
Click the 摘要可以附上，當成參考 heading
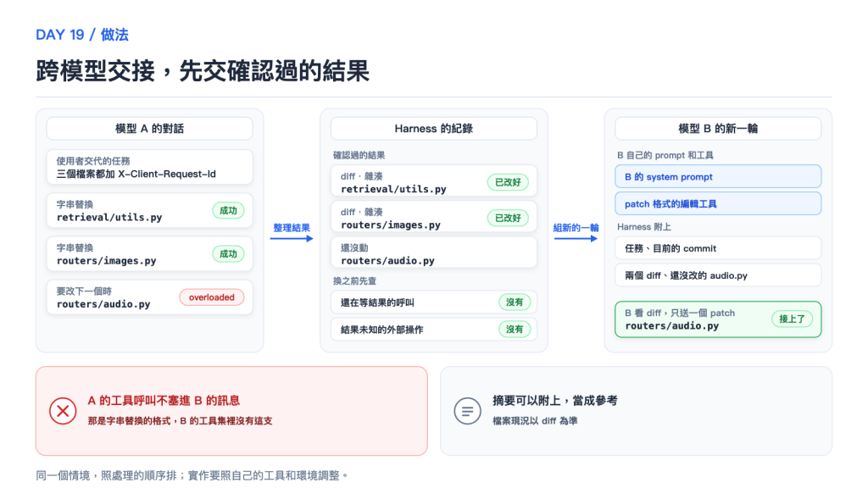pos(554,401)
